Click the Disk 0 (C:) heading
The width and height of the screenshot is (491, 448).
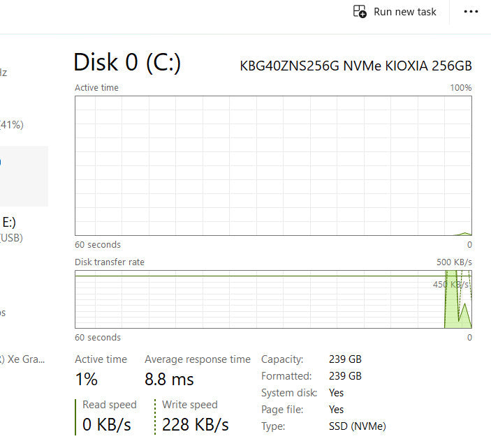[x=127, y=63]
